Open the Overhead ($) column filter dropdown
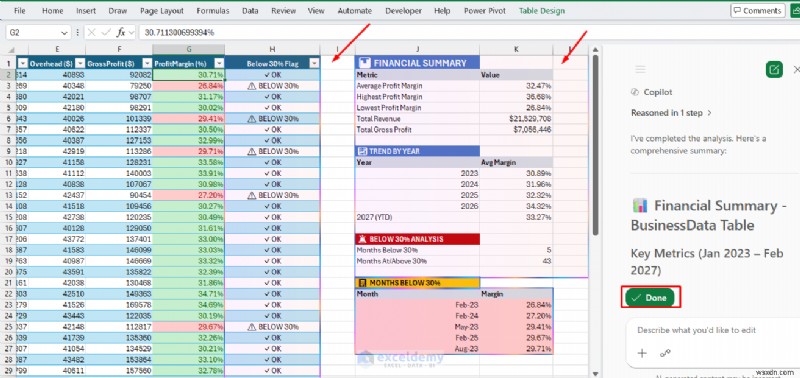 point(81,64)
